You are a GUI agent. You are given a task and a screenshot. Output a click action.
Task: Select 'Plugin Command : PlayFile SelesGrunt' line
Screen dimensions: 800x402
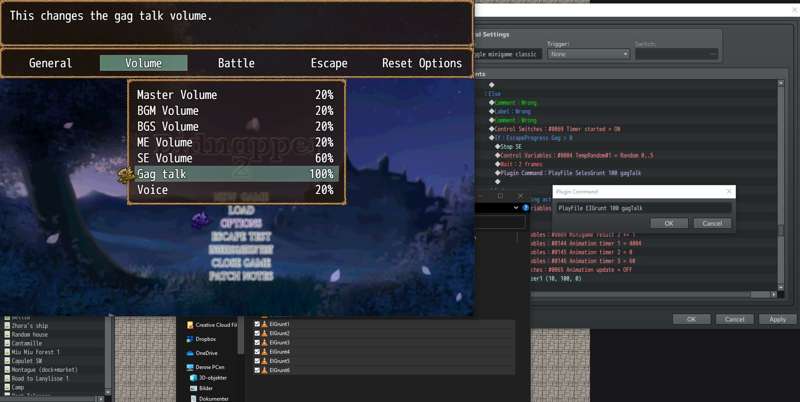point(568,173)
